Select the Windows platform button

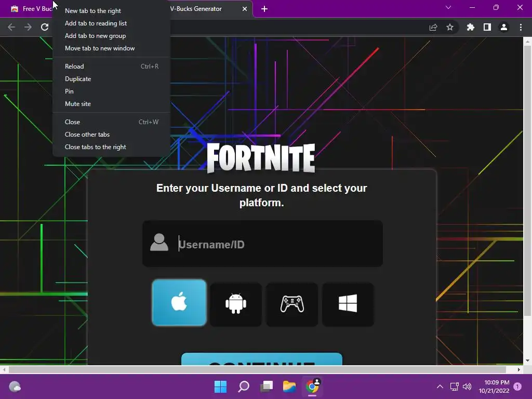(x=348, y=304)
